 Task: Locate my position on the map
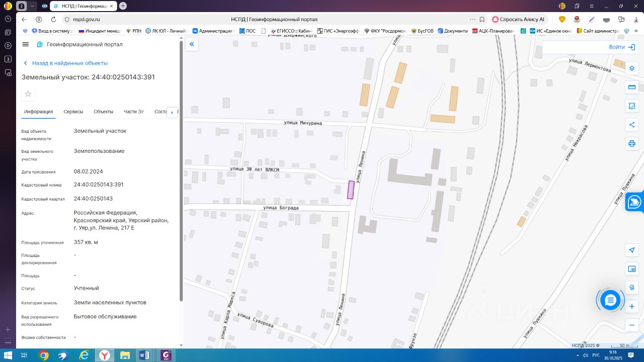coord(632,250)
